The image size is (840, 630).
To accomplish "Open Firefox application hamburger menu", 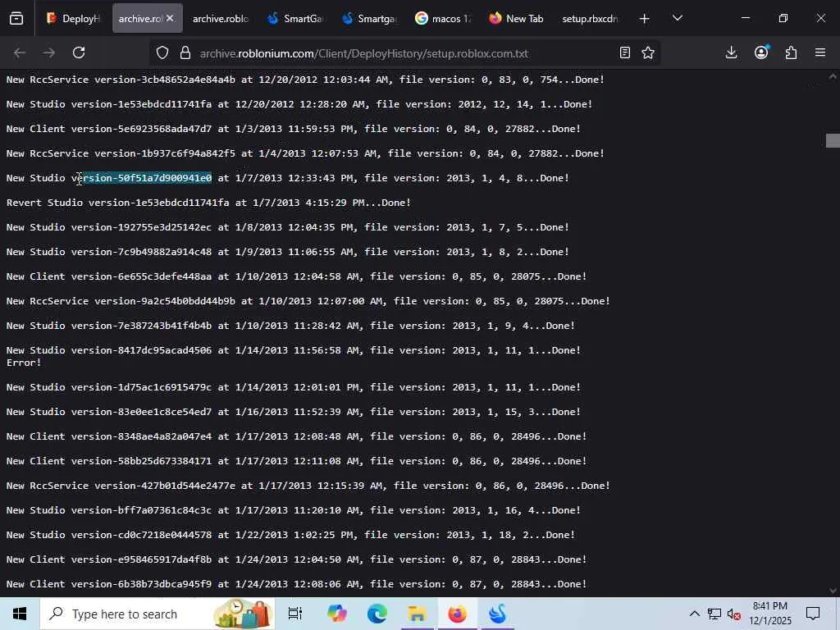I will [x=820, y=52].
